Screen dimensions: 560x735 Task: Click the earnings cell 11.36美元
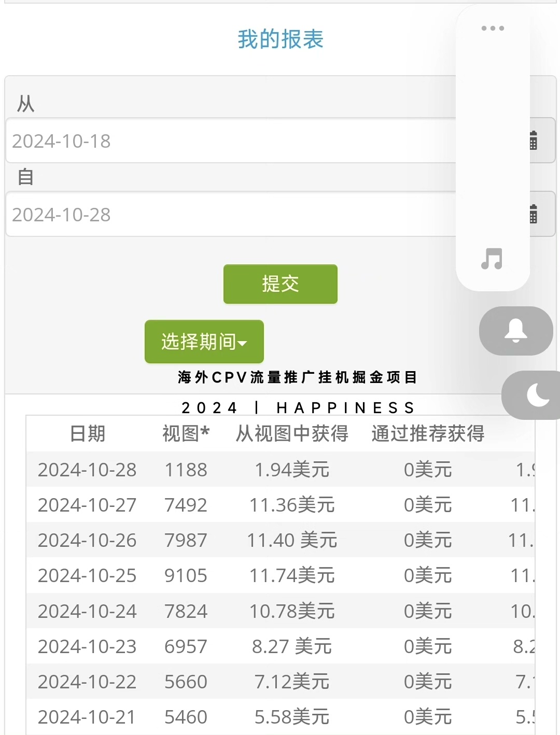tap(292, 505)
